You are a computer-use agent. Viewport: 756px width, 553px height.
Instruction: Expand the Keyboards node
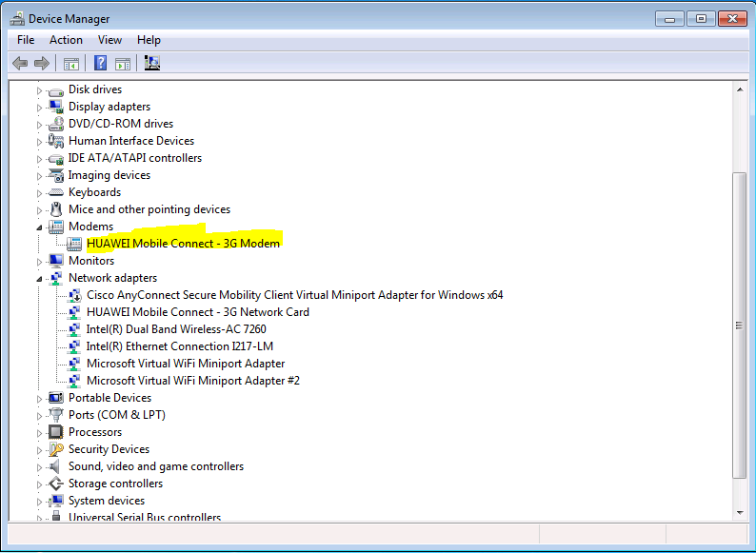(x=40, y=193)
